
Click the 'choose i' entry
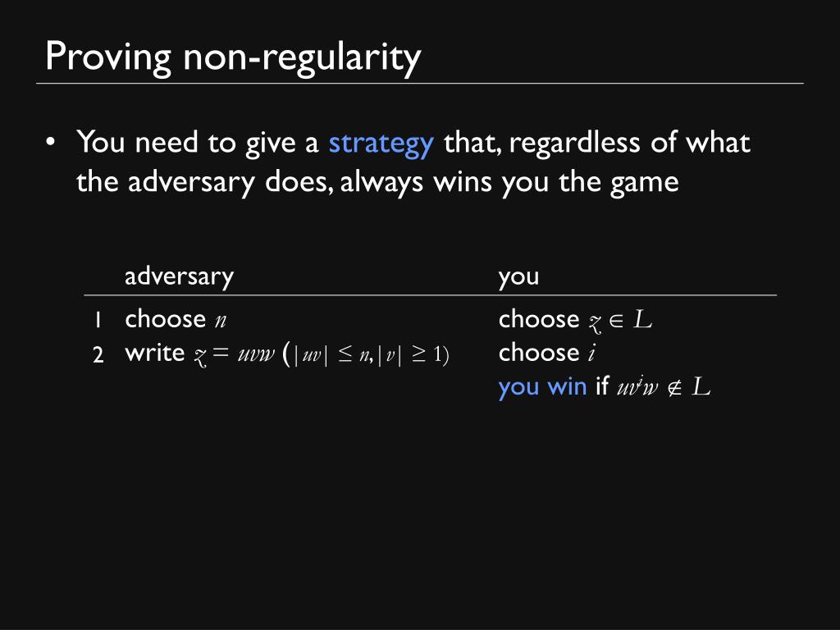[x=547, y=353]
